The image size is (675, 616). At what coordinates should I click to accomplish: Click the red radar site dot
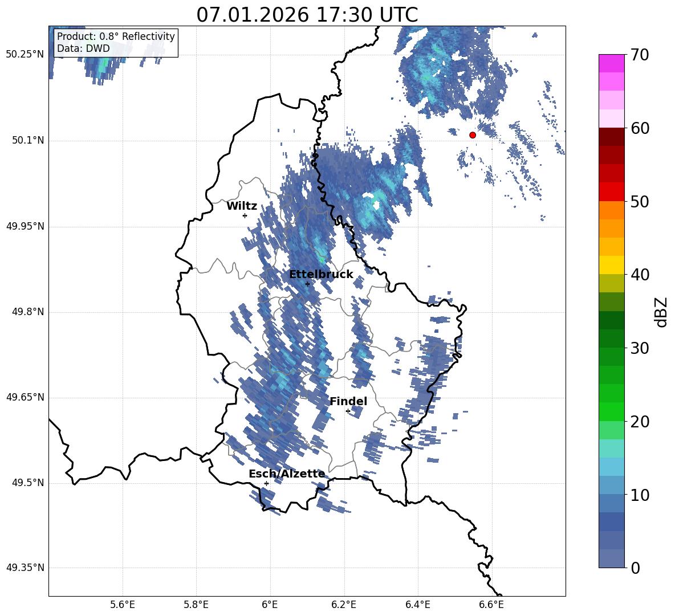coord(473,135)
